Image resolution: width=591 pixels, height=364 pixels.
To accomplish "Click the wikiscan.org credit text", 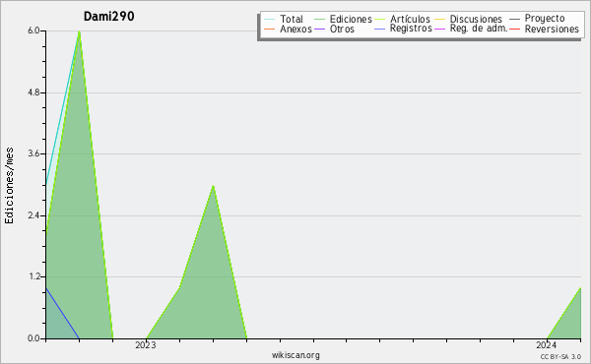I will pos(295,355).
